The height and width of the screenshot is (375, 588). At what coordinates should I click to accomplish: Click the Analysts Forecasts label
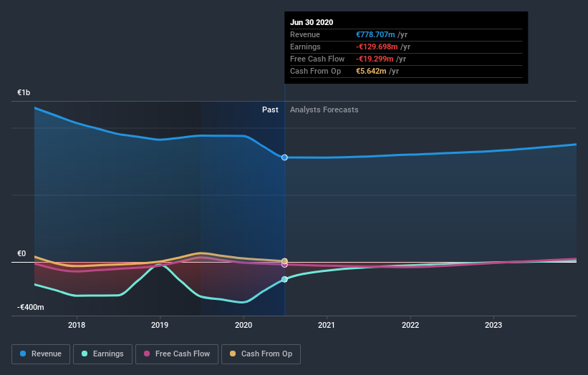coord(324,109)
